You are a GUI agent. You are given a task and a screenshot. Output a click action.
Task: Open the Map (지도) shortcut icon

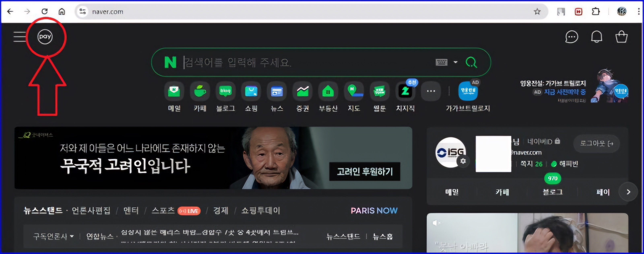click(354, 91)
